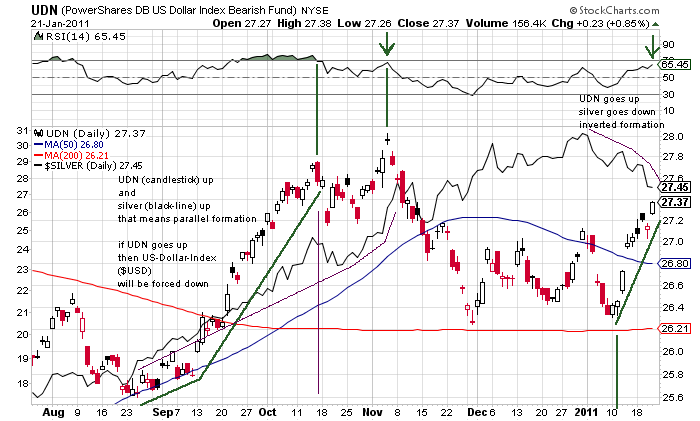Click the 2011 year label on the date axis
This screenshot has height=421, width=700.
pos(586,412)
